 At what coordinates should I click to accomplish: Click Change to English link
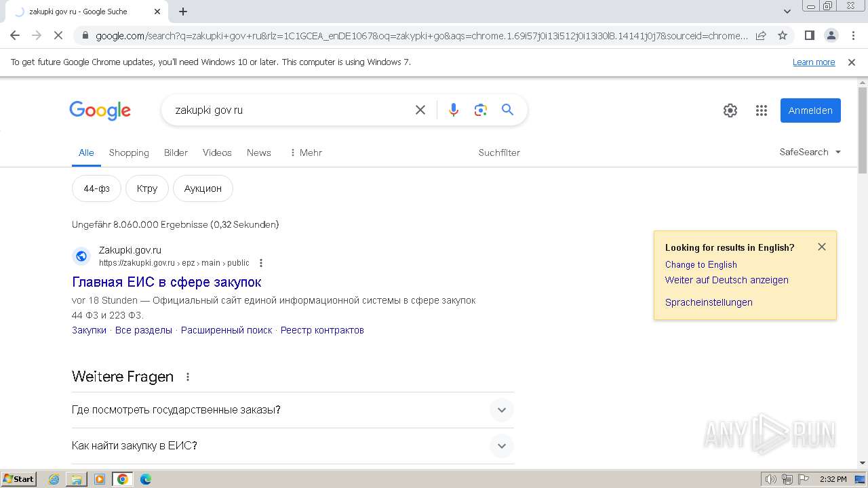701,264
